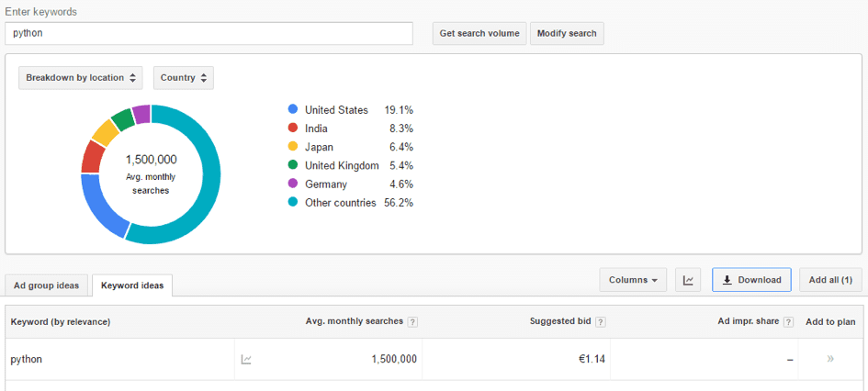Click the blue United States legend dot
This screenshot has height=391, width=868.
point(293,109)
